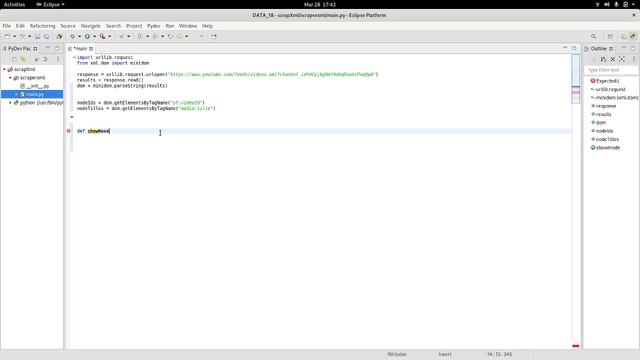The image size is (640, 360).
Task: Maximize the editor area
Action: tap(574, 48)
